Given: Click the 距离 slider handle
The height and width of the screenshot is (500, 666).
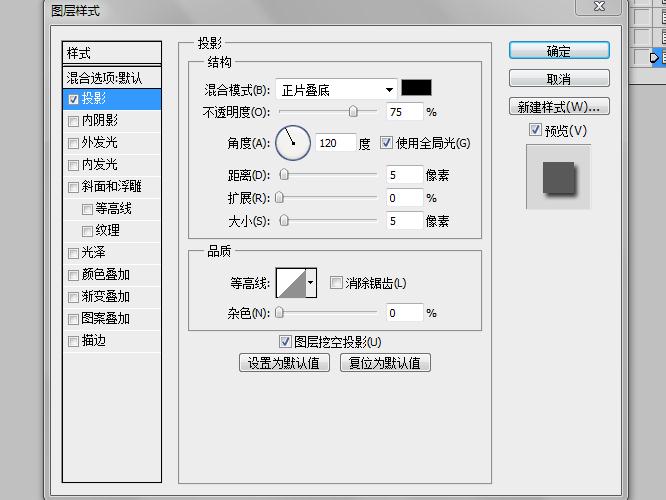Looking at the screenshot, I should [x=284, y=174].
